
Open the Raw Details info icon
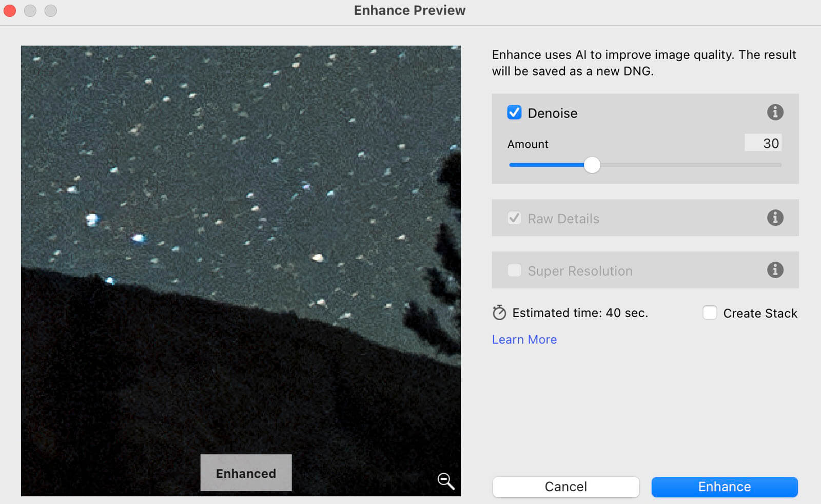pos(775,218)
